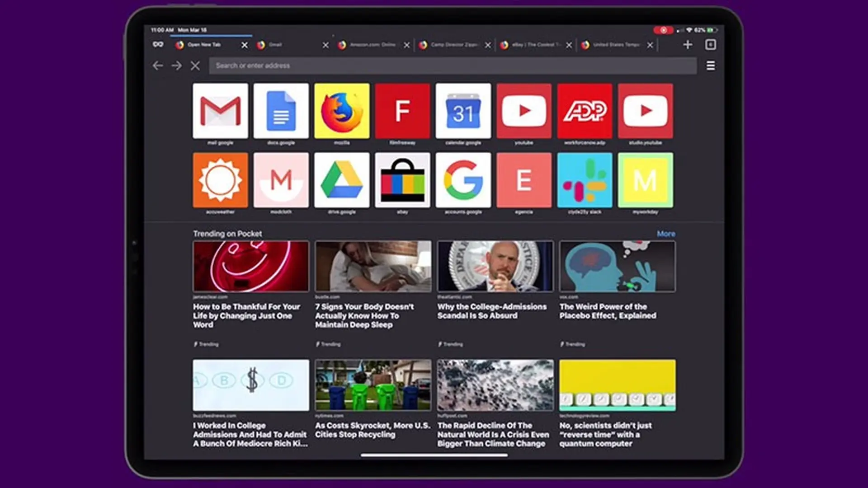Close the United States tab
The image size is (868, 488).
(650, 45)
